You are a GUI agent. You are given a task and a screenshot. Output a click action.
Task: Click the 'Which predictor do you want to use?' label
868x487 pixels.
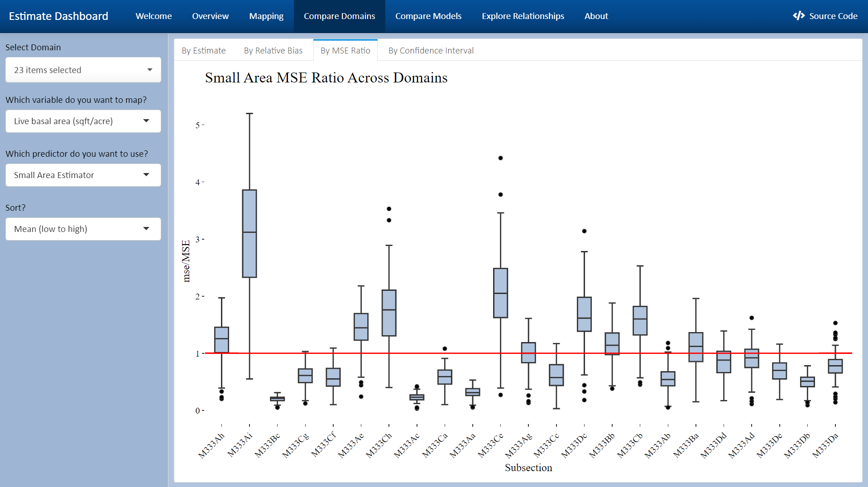pyautogui.click(x=77, y=154)
